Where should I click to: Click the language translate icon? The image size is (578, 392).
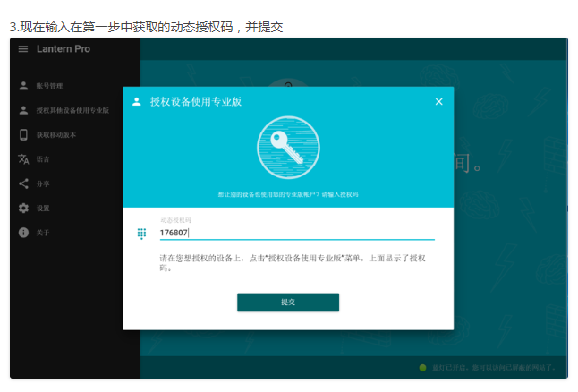coord(23,159)
